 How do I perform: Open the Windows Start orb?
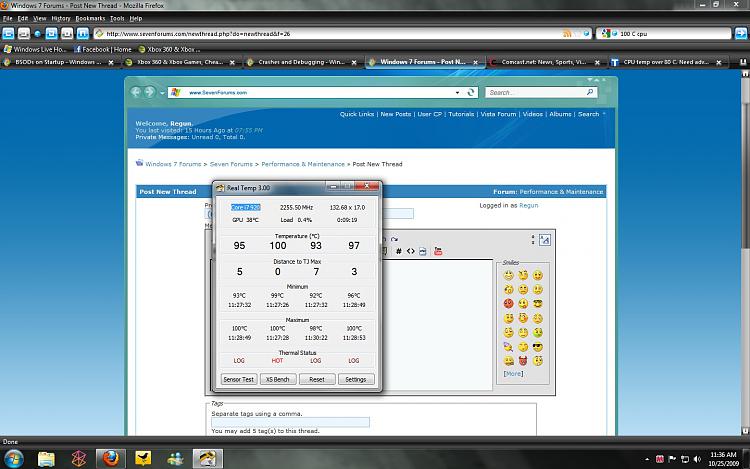pyautogui.click(x=14, y=459)
